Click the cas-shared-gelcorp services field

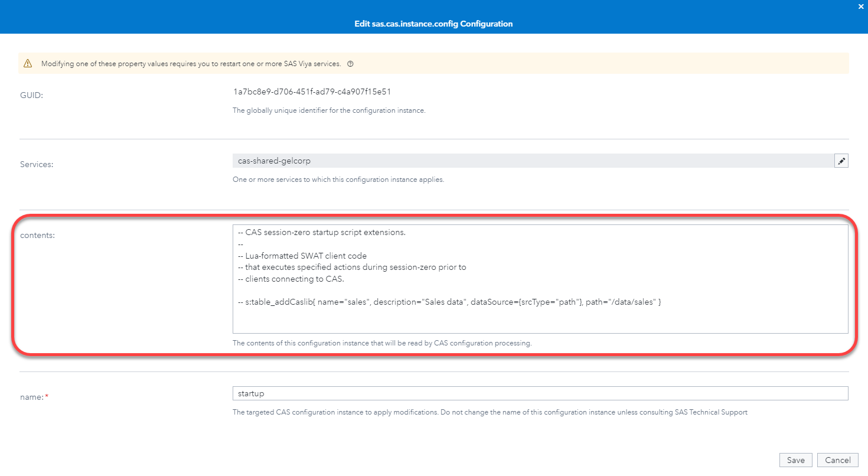click(x=533, y=161)
